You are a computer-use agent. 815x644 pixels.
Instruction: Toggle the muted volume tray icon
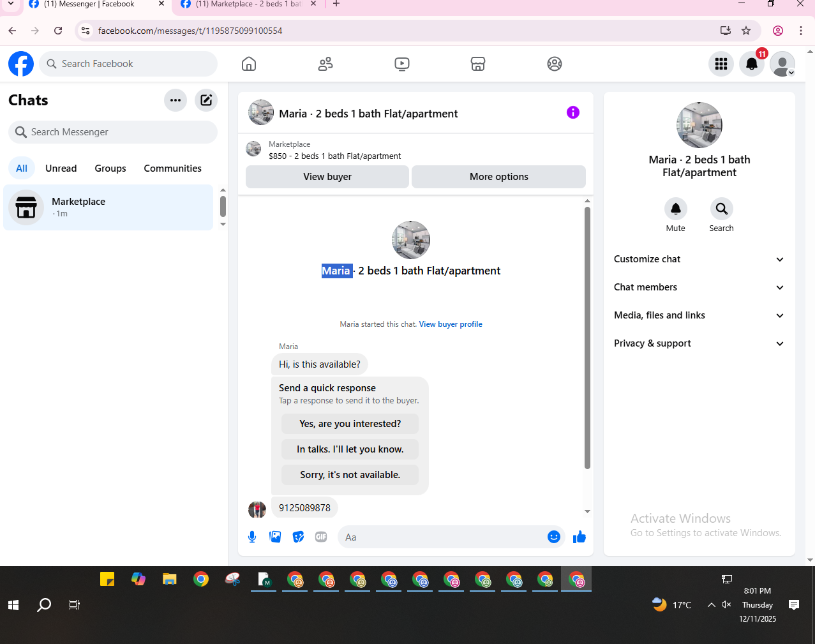(726, 604)
